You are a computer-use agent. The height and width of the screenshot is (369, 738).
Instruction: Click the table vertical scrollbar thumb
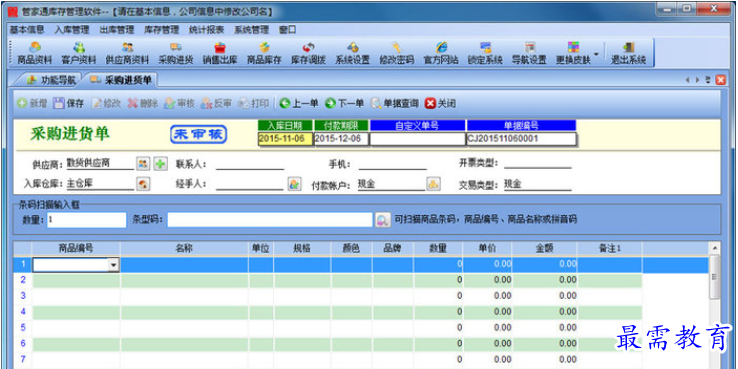tap(714, 277)
